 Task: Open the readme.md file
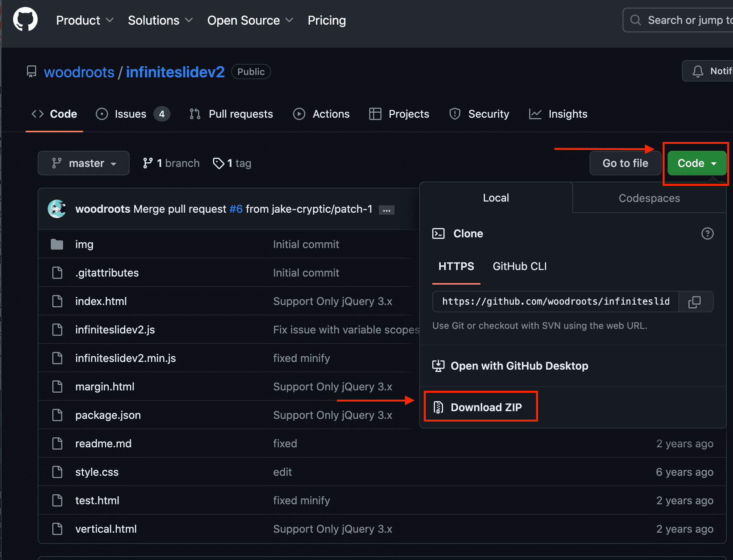103,443
